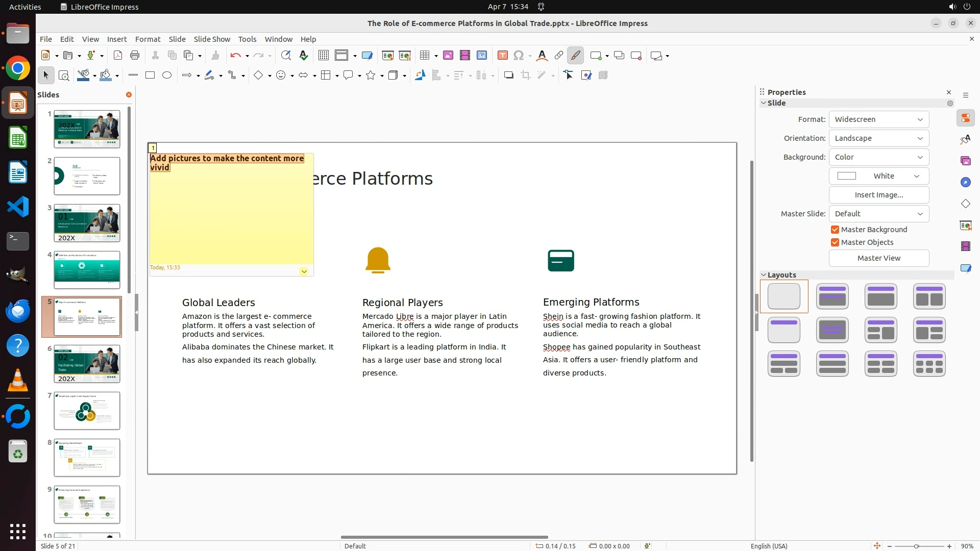Click the Insert Hyperlink icon
The image size is (980, 551).
point(559,56)
